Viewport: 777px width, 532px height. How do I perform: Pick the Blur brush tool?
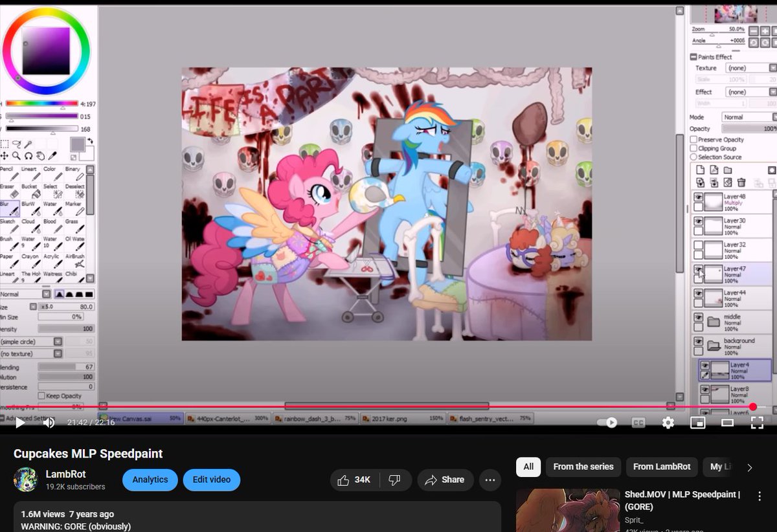point(8,209)
